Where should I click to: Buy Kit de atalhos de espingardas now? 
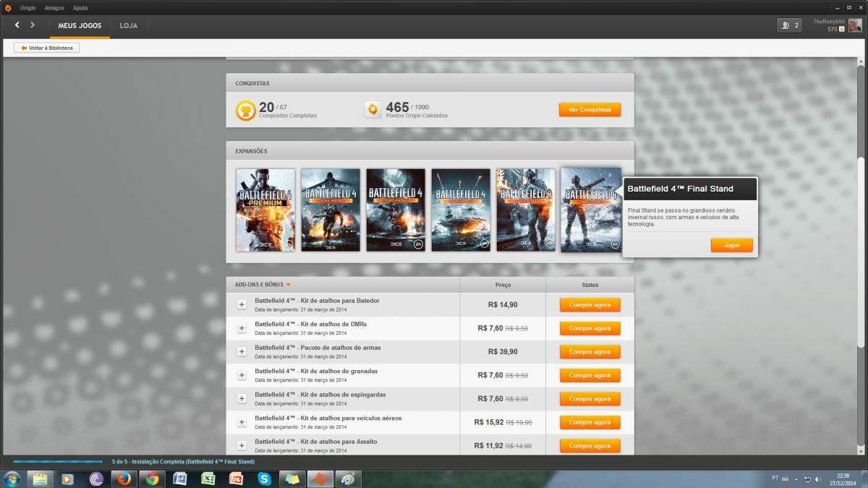coord(590,399)
